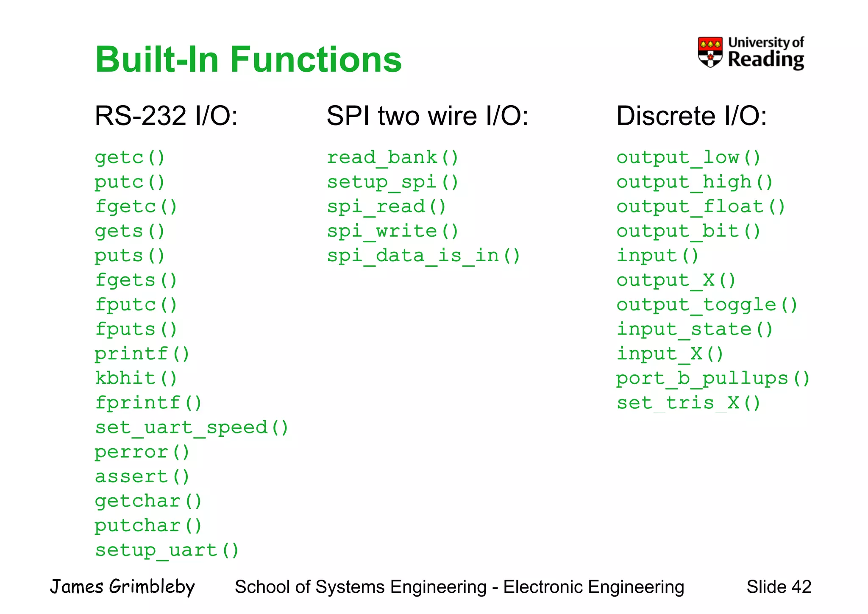Click the fprintf() entry

[148, 403]
